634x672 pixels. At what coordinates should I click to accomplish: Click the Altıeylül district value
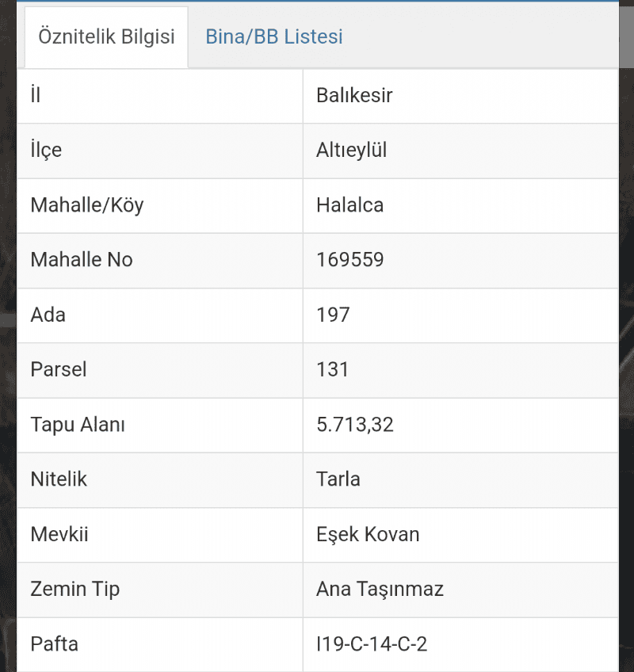tap(351, 150)
